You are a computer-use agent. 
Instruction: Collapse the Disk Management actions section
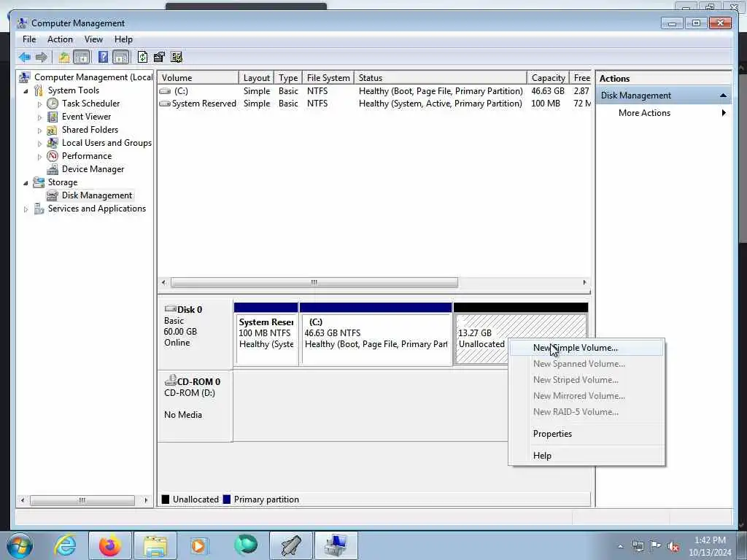723,96
